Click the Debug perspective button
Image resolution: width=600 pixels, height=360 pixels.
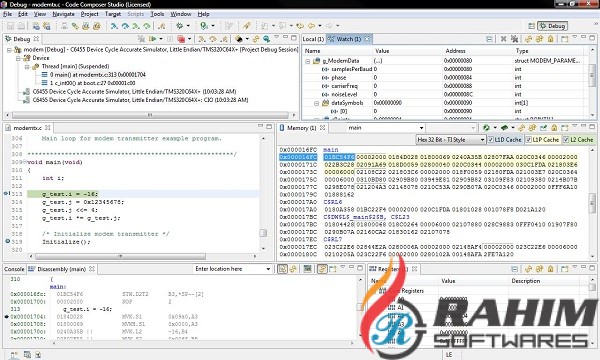[553, 26]
